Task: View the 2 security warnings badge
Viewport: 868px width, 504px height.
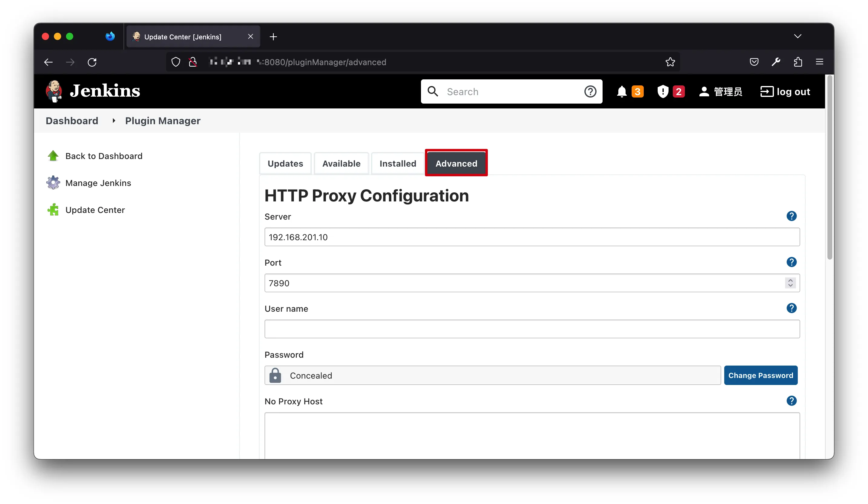Action: coord(678,92)
